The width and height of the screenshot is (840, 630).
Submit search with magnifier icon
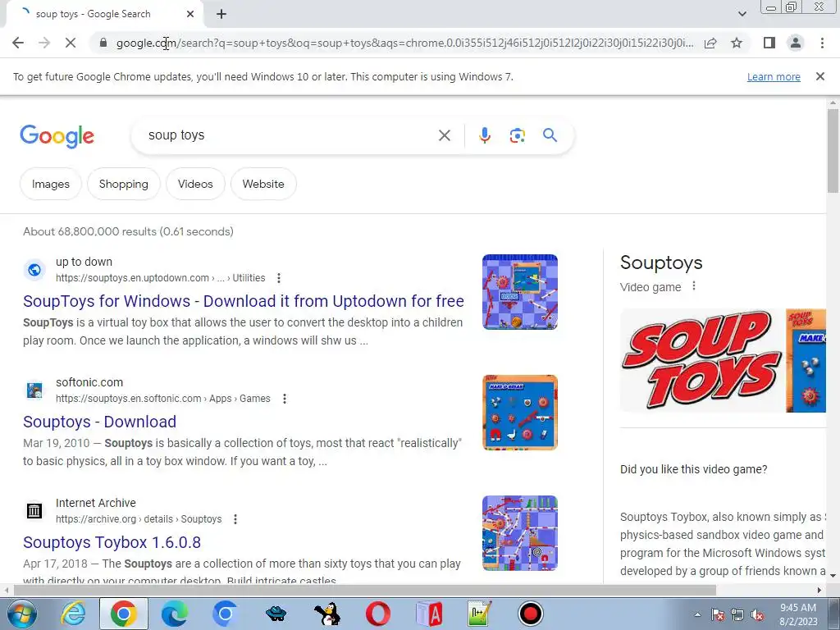550,135
